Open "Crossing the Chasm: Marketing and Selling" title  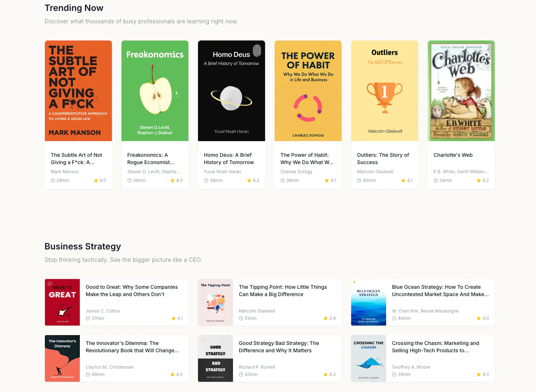click(x=436, y=347)
